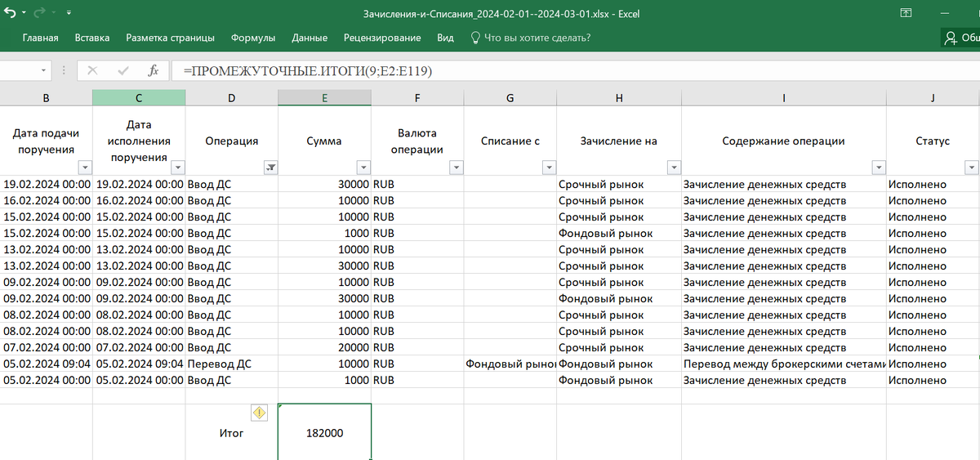Open filter dropdown for Содержание операции

point(879,167)
